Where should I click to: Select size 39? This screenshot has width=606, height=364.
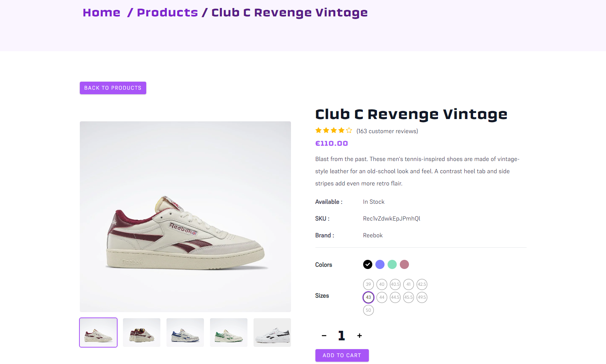[368, 284]
